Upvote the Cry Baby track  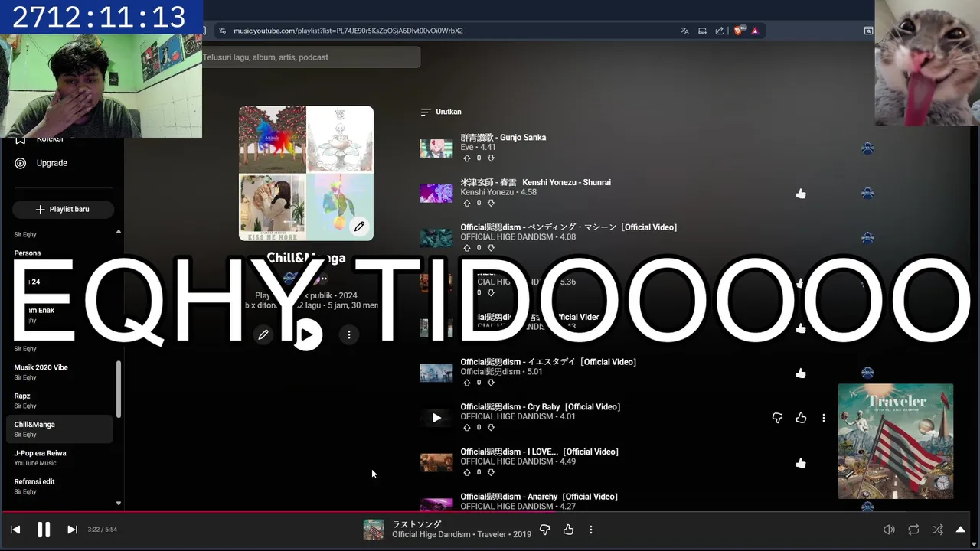(467, 427)
